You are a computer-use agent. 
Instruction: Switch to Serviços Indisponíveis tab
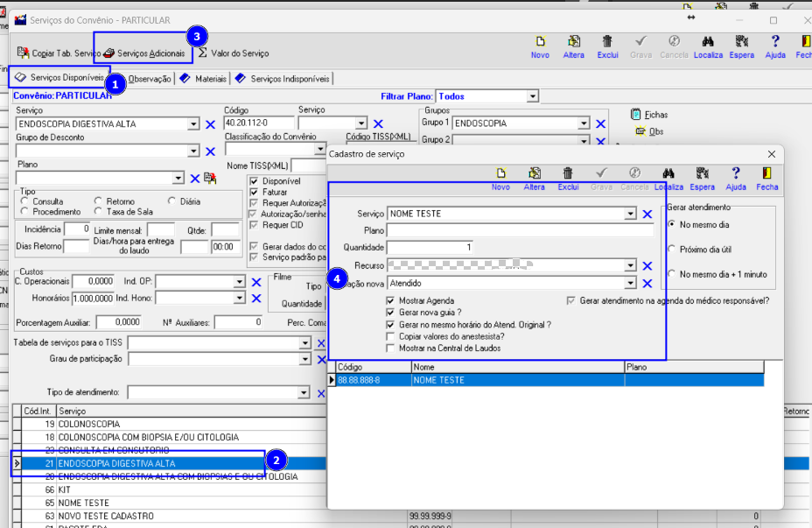click(x=283, y=79)
